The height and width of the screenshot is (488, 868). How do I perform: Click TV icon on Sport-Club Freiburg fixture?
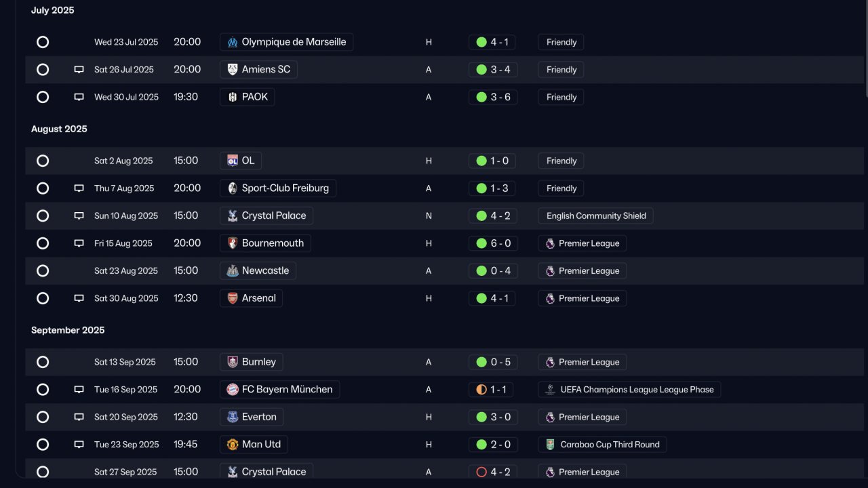(x=79, y=188)
